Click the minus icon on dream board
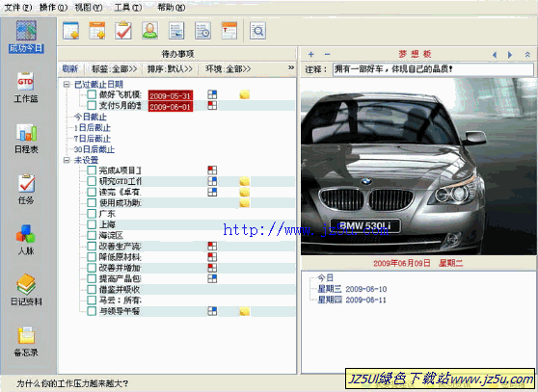538x392 pixels. 327,54
